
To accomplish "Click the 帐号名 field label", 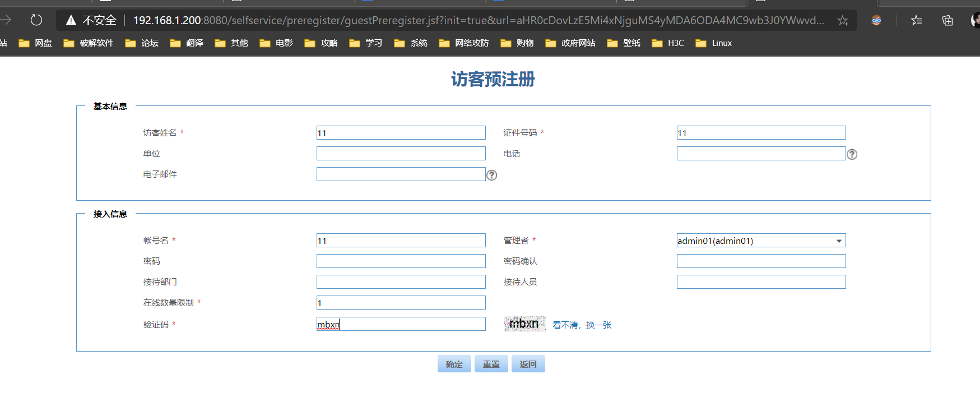I will 156,241.
